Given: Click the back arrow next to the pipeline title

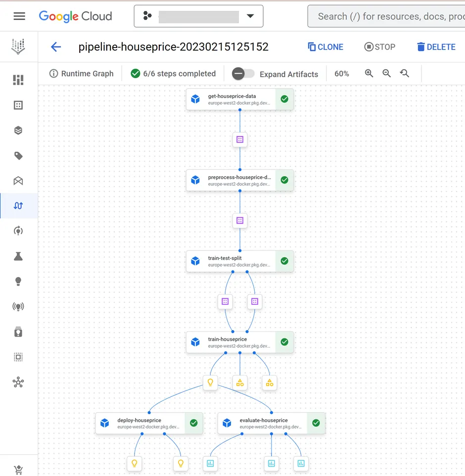Looking at the screenshot, I should (56, 47).
